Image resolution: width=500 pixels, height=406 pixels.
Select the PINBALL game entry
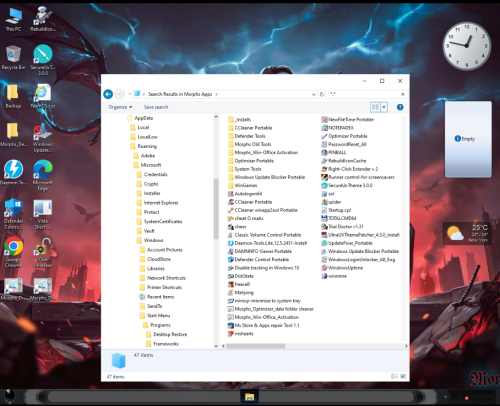(x=334, y=153)
